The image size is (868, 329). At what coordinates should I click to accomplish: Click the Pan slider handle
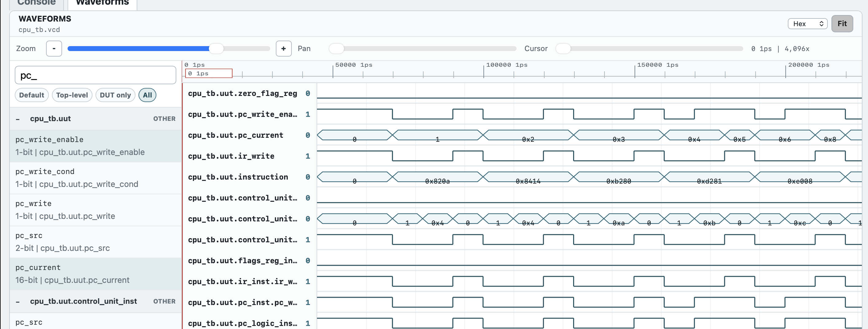click(337, 49)
